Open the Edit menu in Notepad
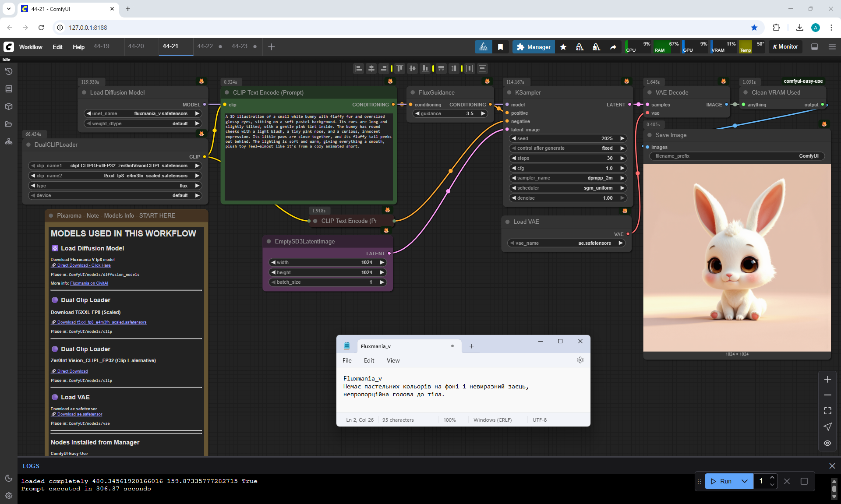Image resolution: width=841 pixels, height=504 pixels. point(369,360)
